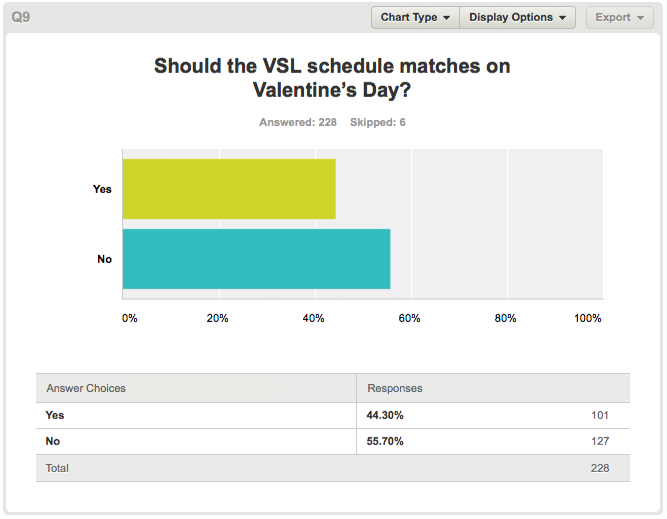The width and height of the screenshot is (667, 519).
Task: Open the Display Options dropdown
Action: (x=517, y=17)
